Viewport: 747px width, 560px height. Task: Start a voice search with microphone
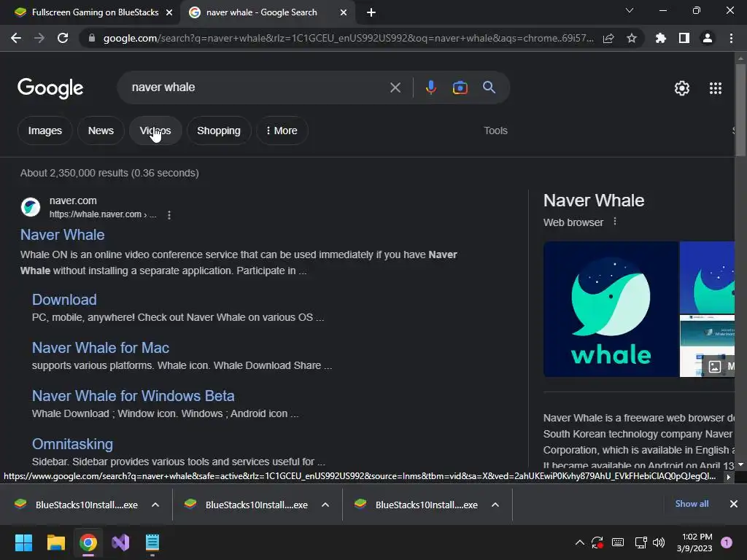pos(430,87)
